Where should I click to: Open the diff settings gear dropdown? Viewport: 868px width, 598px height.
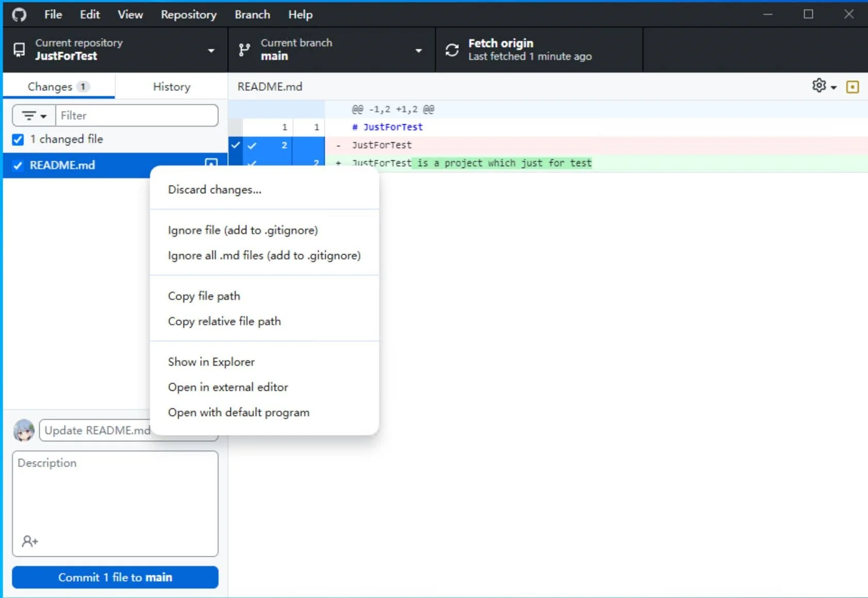click(824, 86)
